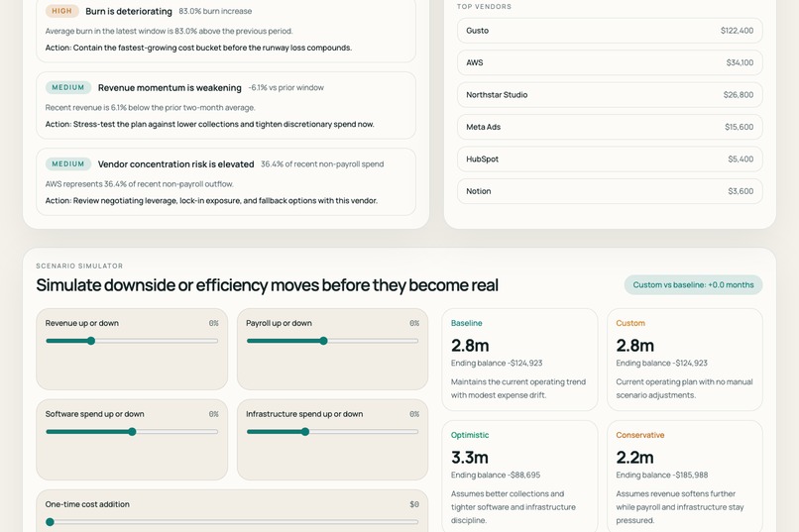Click the '-6.1% vs prior window' text
Screen dimensions: 799x532
click(x=285, y=87)
